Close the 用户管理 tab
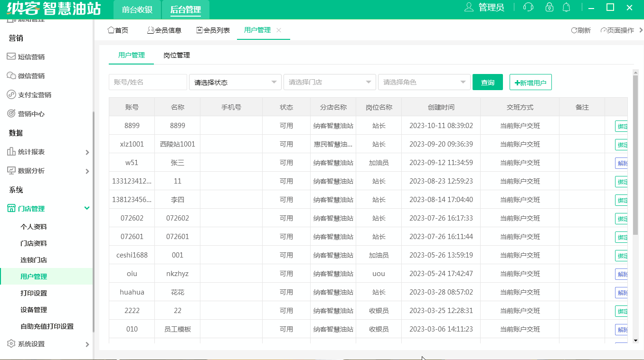The width and height of the screenshot is (644, 360). click(279, 29)
